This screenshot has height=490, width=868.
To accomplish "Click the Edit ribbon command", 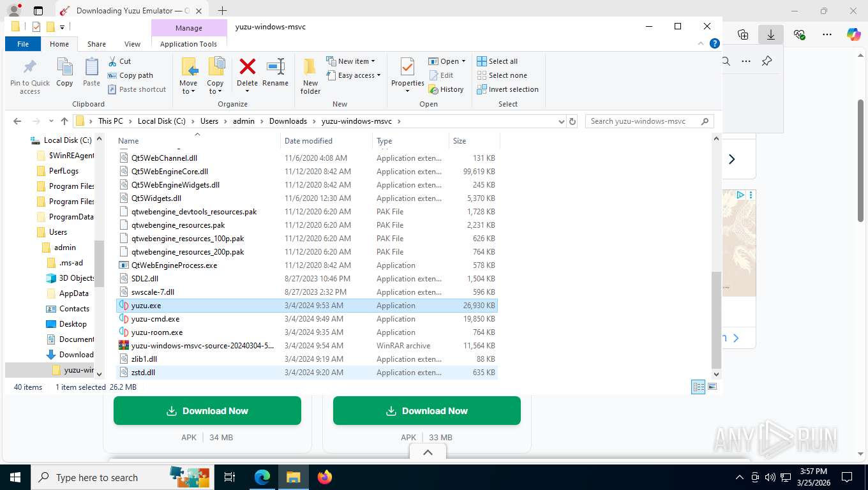I will (x=440, y=75).
